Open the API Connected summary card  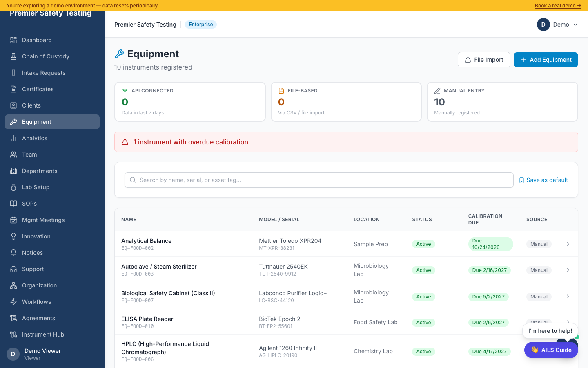click(x=190, y=102)
